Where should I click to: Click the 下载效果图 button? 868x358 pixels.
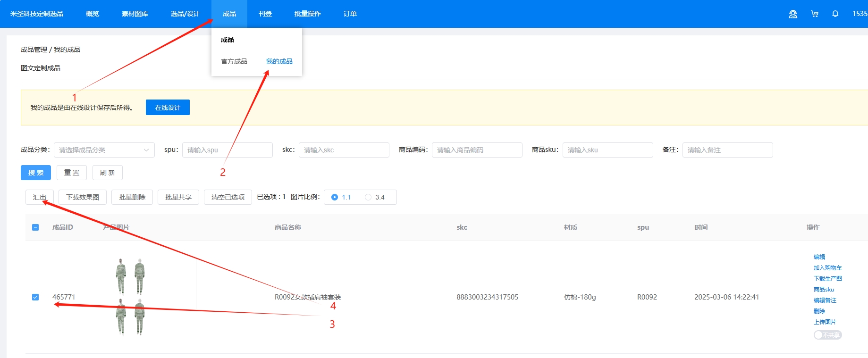pos(83,197)
